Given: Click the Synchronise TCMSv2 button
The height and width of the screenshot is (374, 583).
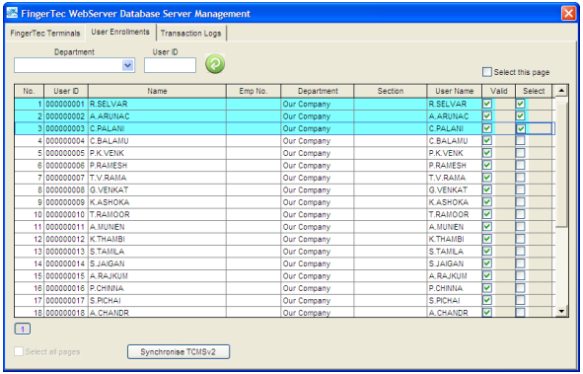Looking at the screenshot, I should [x=178, y=352].
